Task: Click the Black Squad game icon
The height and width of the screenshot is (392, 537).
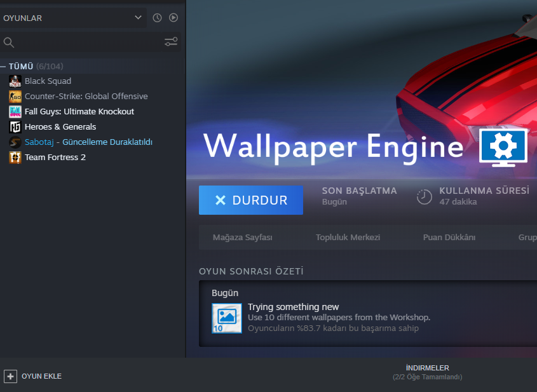Action: click(15, 81)
